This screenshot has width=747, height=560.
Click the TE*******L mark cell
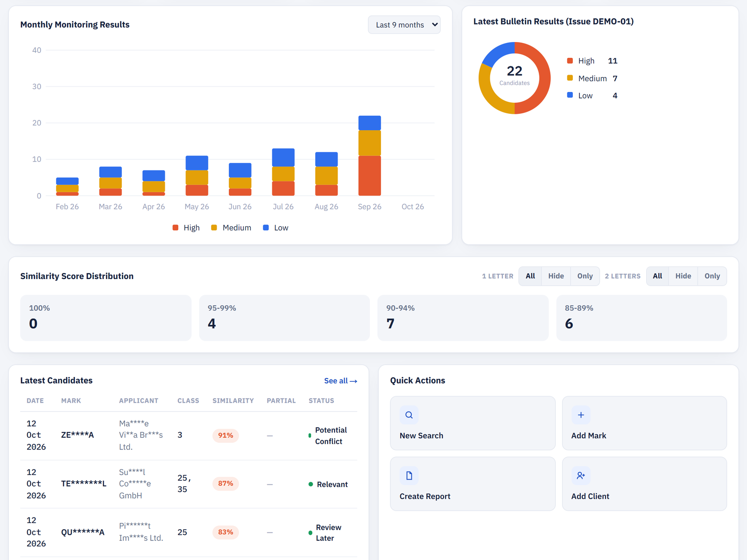[x=84, y=483]
